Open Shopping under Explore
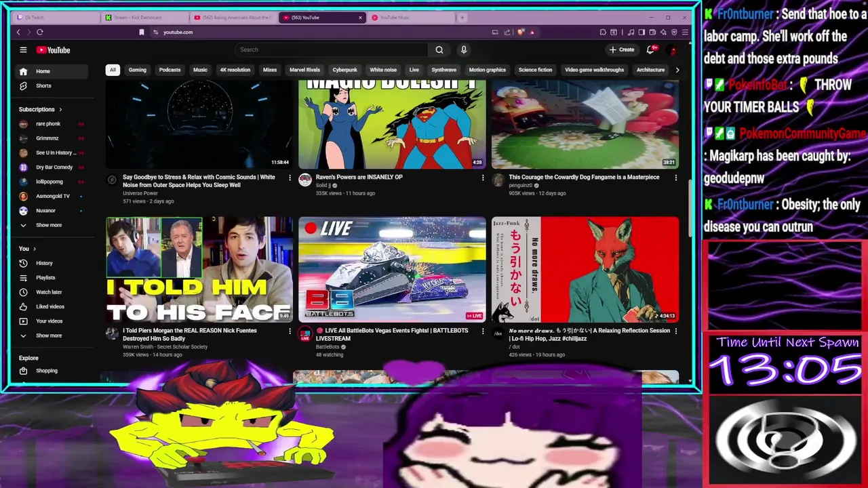Viewport: 868px width, 488px height. click(x=53, y=371)
